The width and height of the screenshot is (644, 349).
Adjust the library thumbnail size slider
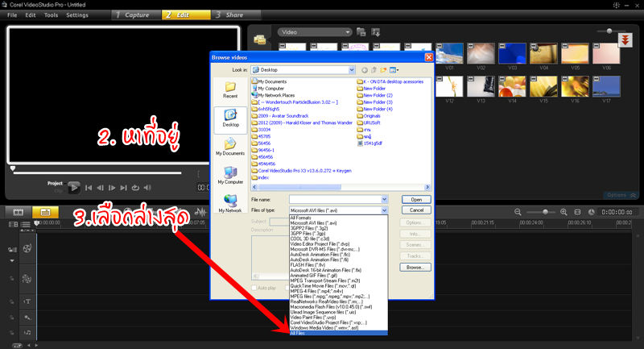609,31
